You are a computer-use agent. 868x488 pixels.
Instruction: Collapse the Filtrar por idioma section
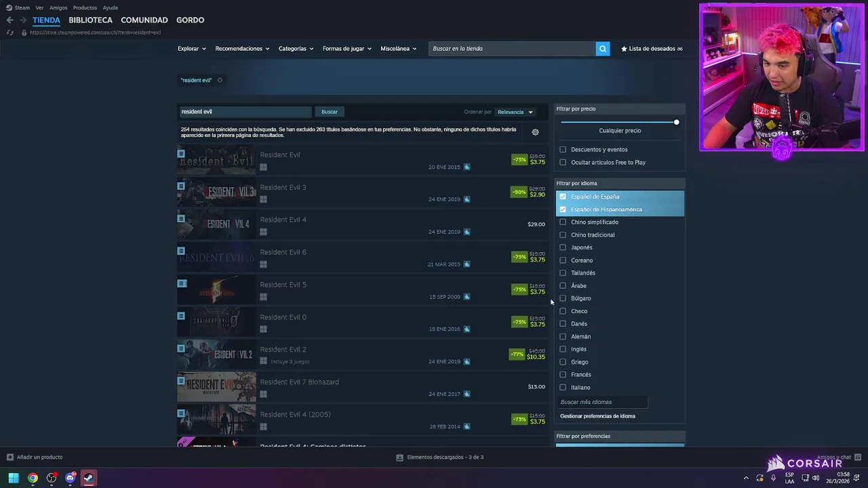tap(620, 183)
